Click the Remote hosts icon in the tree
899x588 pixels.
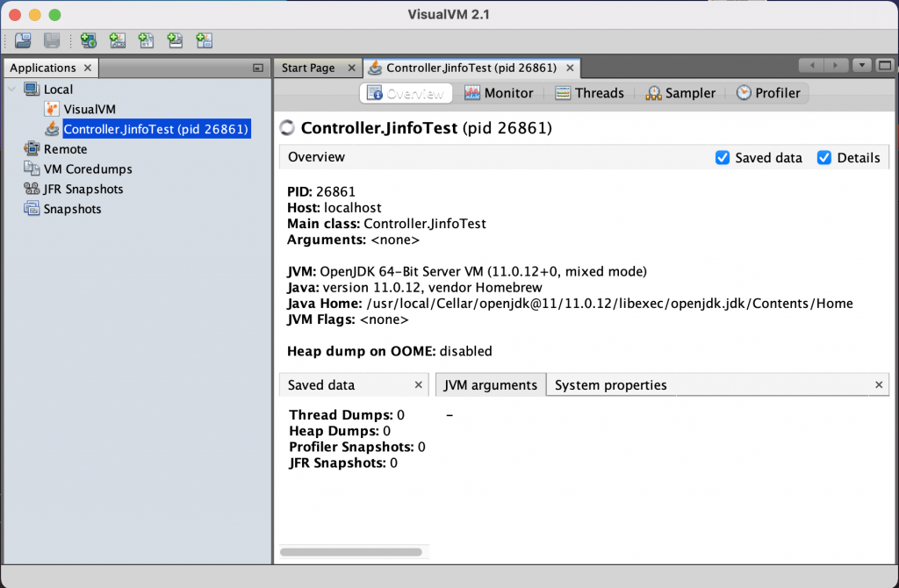[x=32, y=149]
